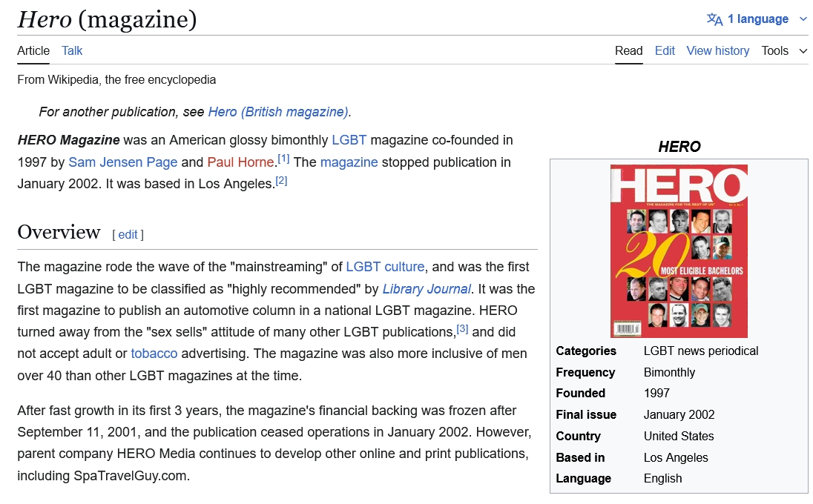
Task: Open the Tools dropdown menu
Action: point(783,50)
